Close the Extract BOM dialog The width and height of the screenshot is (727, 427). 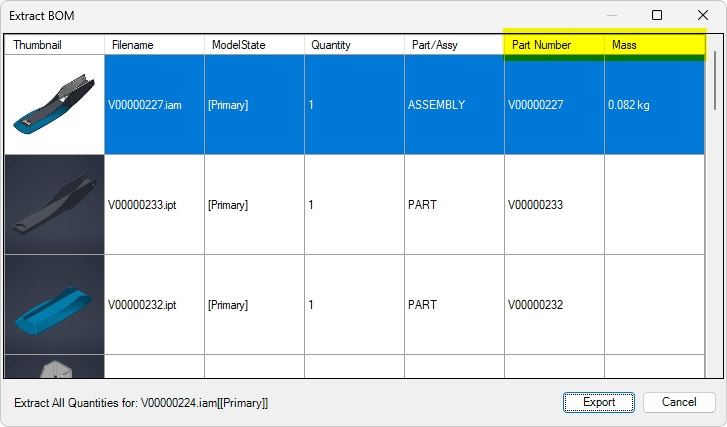pyautogui.click(x=703, y=15)
